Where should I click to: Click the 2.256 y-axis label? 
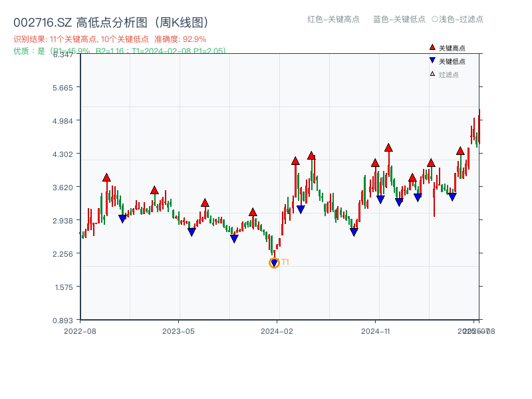point(63,254)
